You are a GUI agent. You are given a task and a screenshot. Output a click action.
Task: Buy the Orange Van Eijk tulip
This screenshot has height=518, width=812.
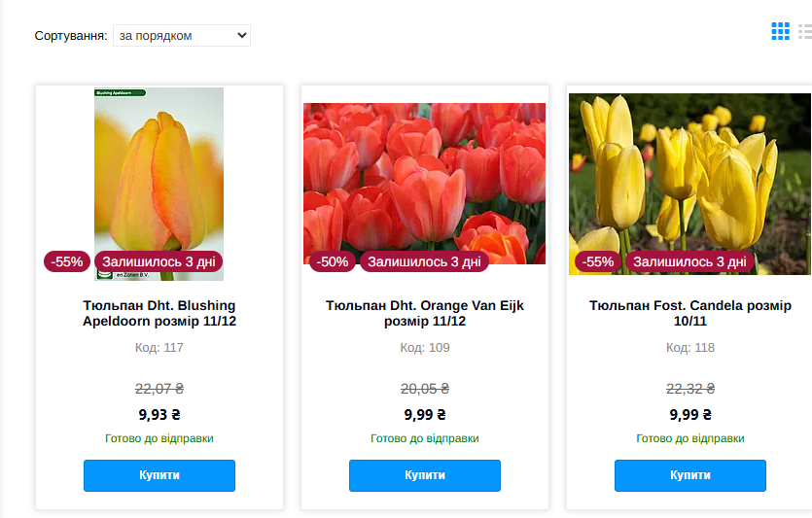[425, 475]
